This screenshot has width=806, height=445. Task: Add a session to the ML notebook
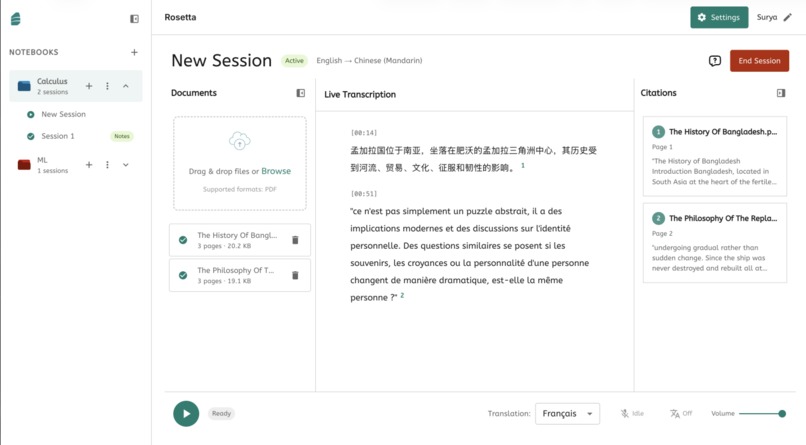point(89,164)
